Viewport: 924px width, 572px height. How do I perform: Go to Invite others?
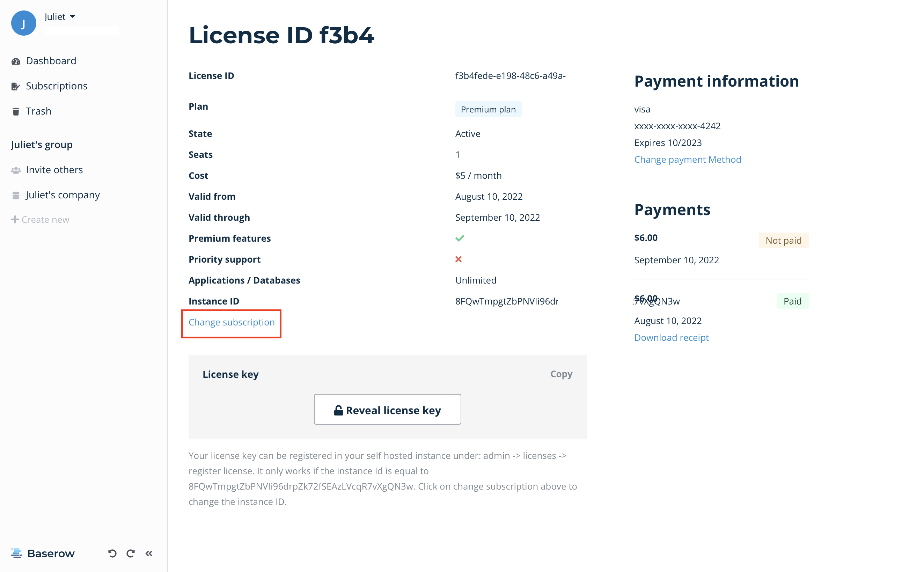[54, 170]
